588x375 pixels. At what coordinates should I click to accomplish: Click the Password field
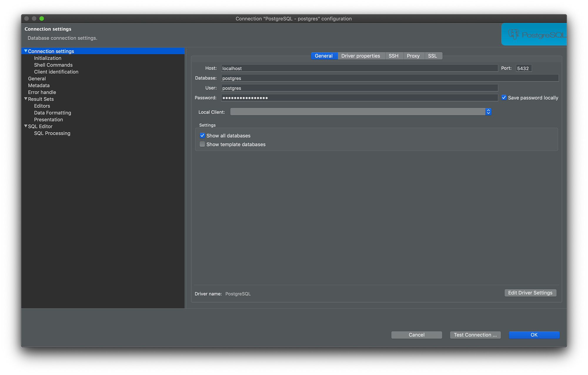(360, 98)
